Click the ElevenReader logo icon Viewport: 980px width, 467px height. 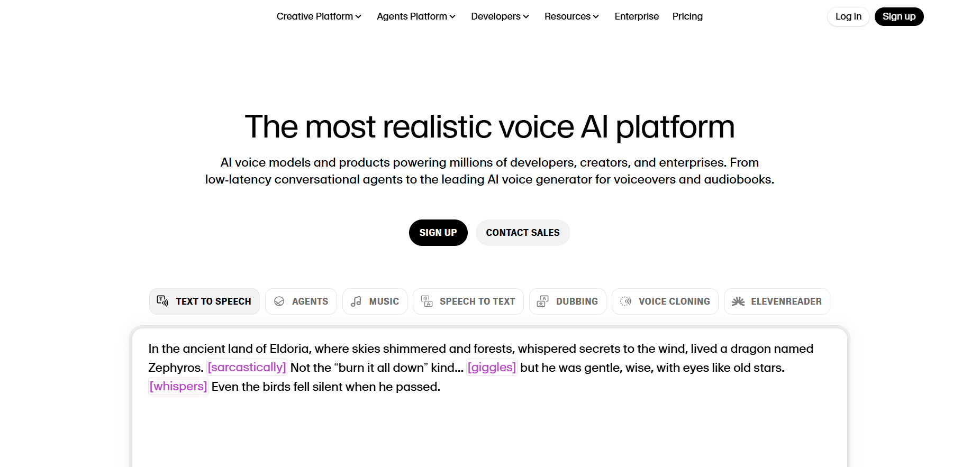point(738,301)
